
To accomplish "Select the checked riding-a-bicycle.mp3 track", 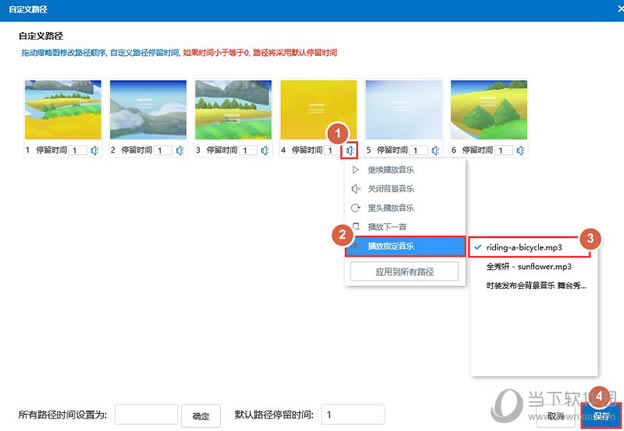I will (x=530, y=246).
